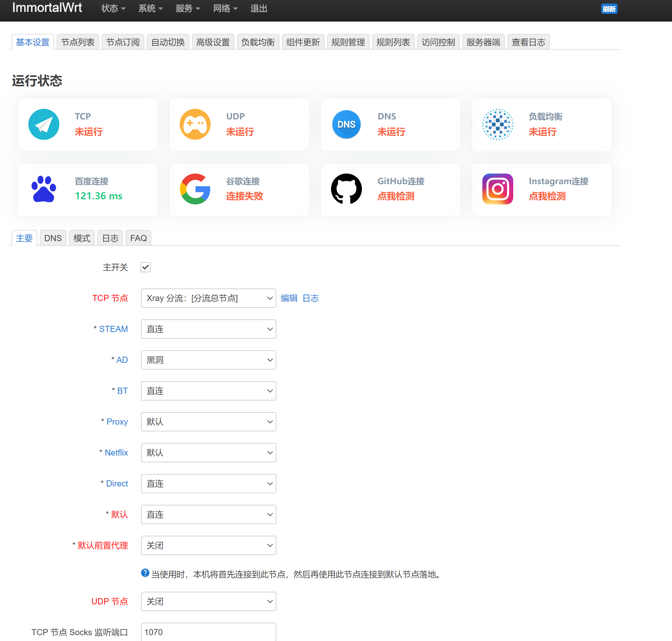Click the 编辑 link next to TCP node
This screenshot has height=641, width=672.
pos(289,298)
